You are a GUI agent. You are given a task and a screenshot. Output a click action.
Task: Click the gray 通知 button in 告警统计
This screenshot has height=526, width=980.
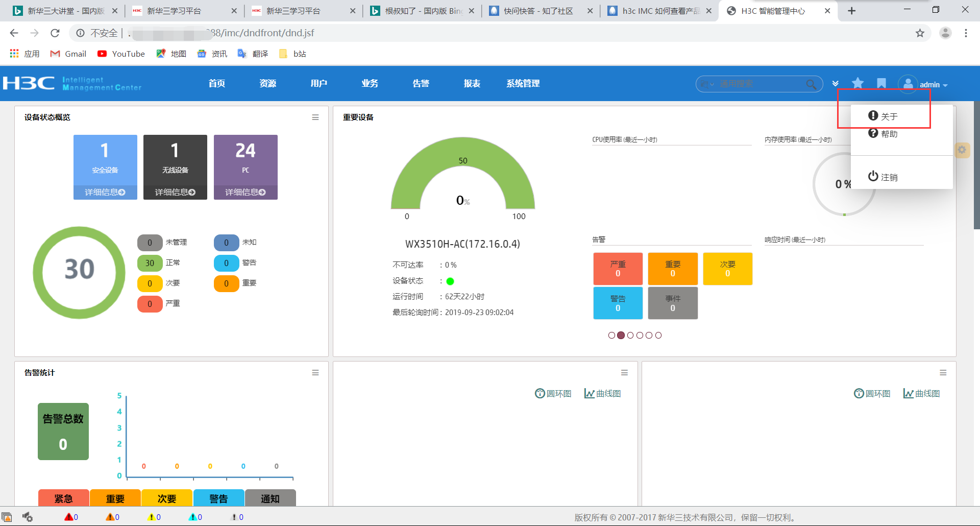click(270, 498)
